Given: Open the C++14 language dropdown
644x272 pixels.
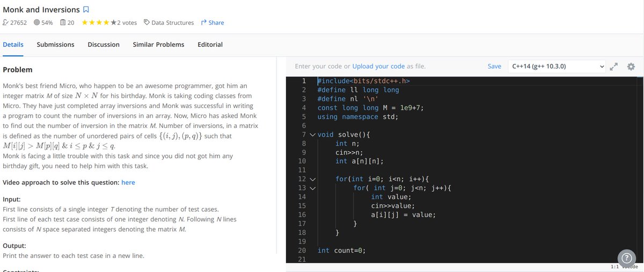Looking at the screenshot, I should [558, 66].
